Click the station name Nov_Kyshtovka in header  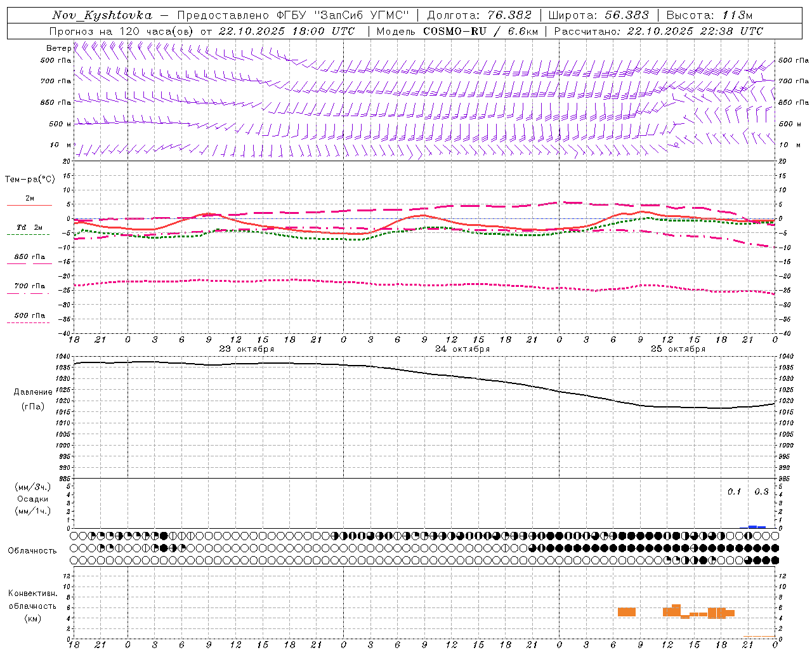102,15
